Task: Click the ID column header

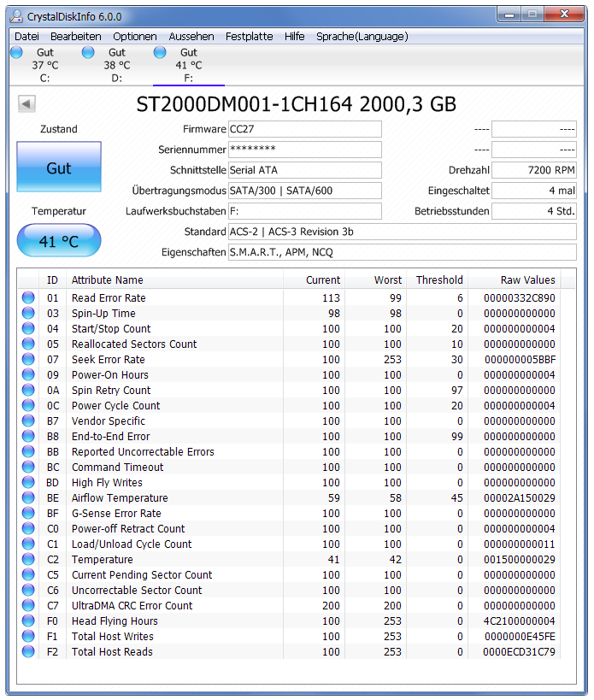Action: pos(52,279)
